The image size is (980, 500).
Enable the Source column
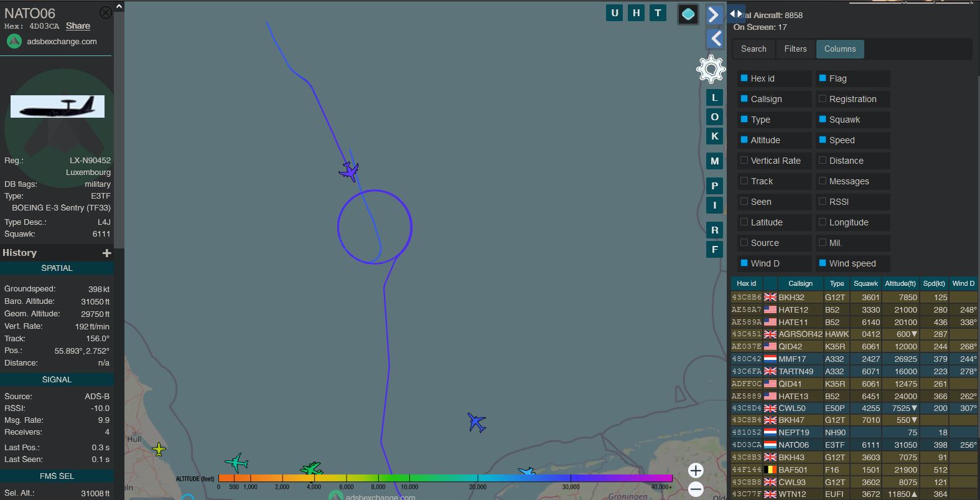point(744,243)
